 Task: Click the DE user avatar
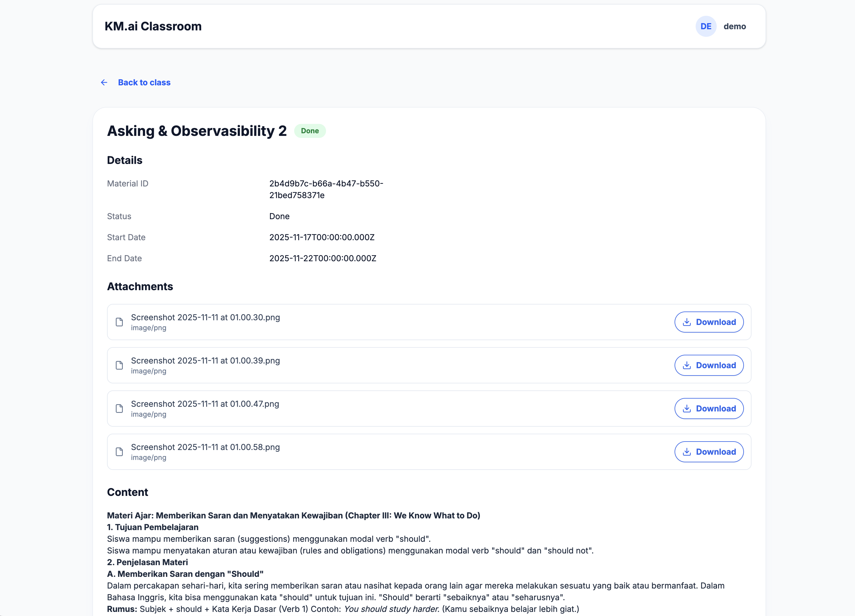tap(706, 26)
